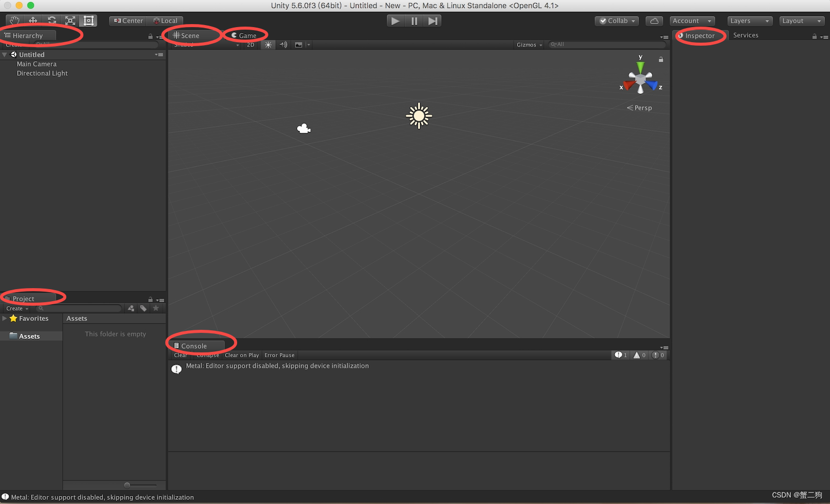Open the Collab dropdown
Viewport: 830px width, 504px height.
pos(617,21)
